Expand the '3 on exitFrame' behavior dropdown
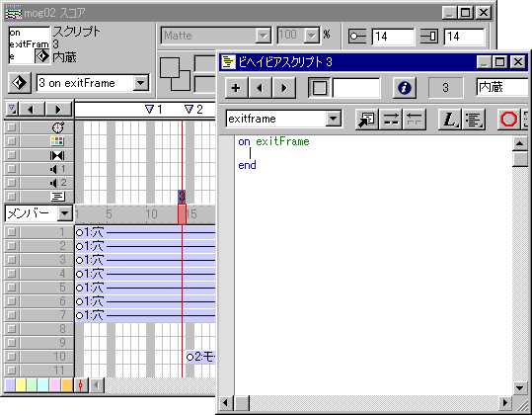 click(140, 83)
